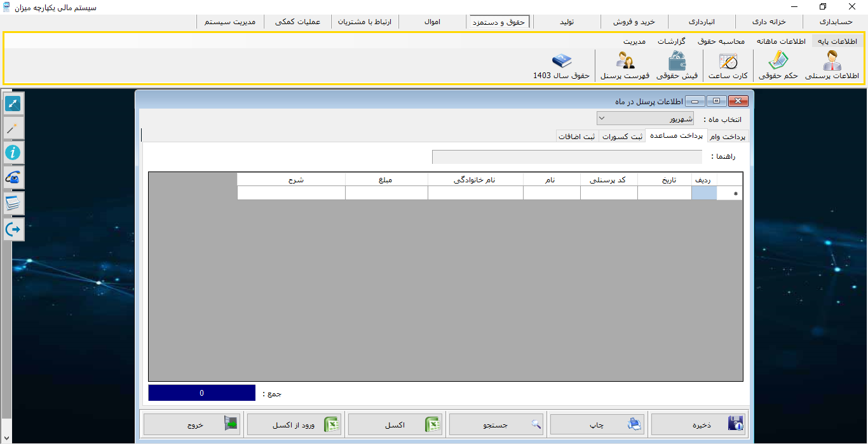Click ذخیره save button
Viewport: 868px width, 444px height.
[698, 424]
